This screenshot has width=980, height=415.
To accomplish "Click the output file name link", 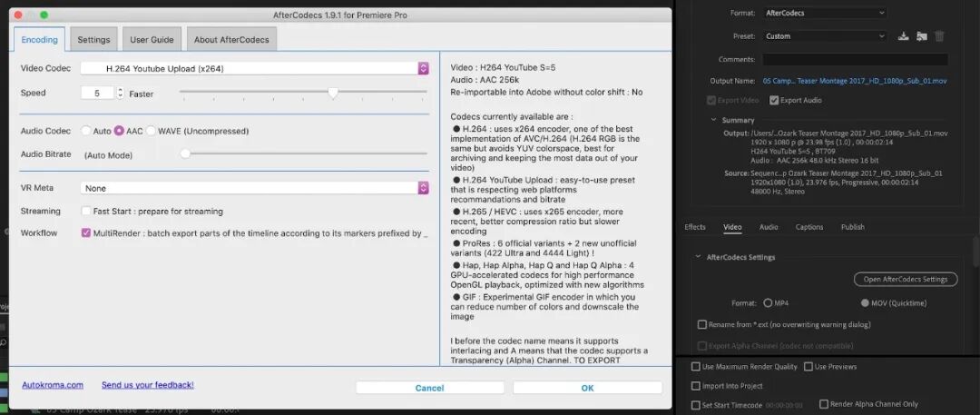I will tap(855, 81).
